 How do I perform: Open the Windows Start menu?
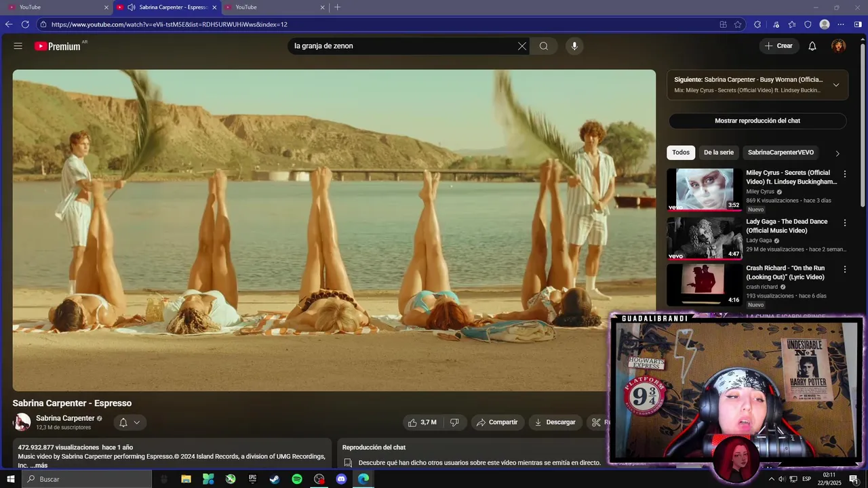[10, 479]
